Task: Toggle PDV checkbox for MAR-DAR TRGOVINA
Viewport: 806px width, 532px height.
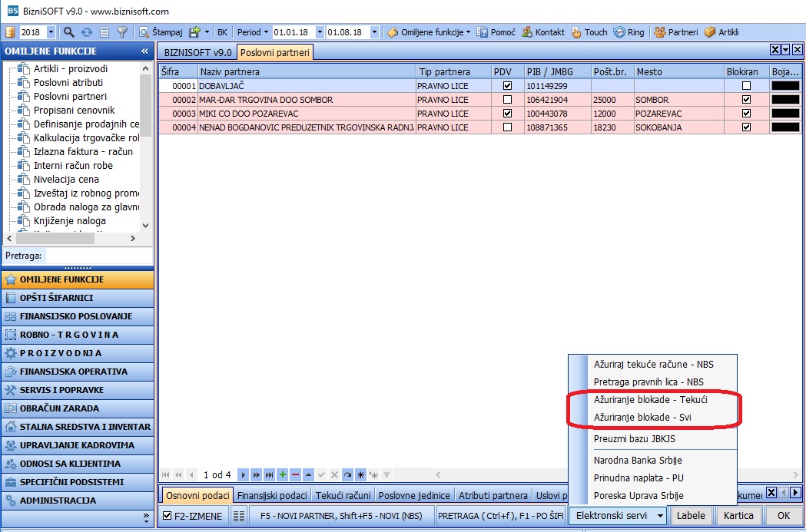Action: (x=507, y=100)
